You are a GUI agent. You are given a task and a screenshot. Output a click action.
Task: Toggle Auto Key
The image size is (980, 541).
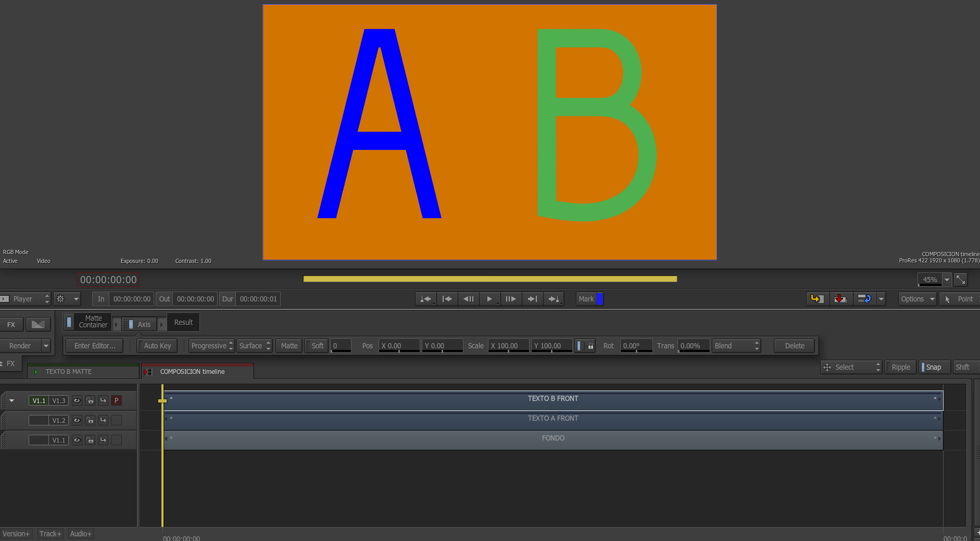click(157, 346)
